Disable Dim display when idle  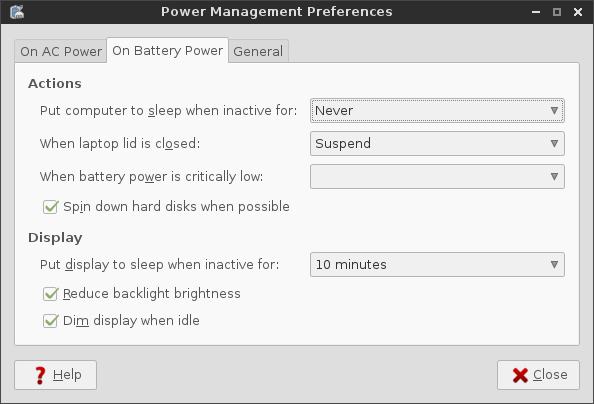(x=50, y=321)
